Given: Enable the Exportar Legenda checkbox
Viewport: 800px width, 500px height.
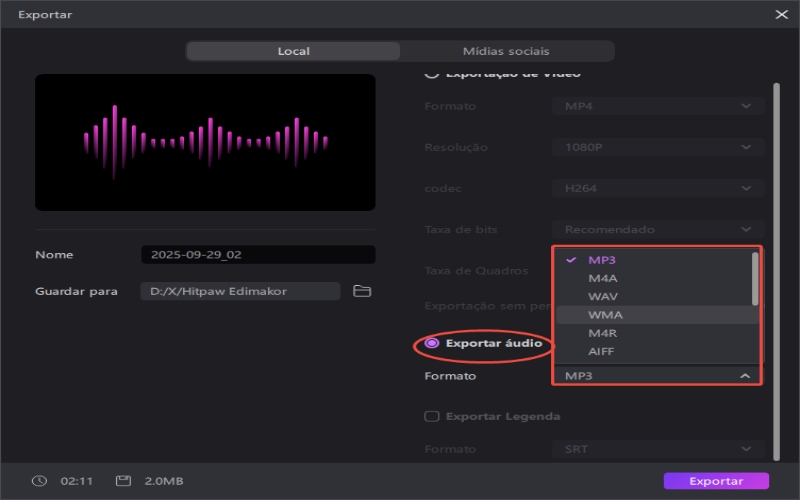Looking at the screenshot, I should (x=432, y=416).
